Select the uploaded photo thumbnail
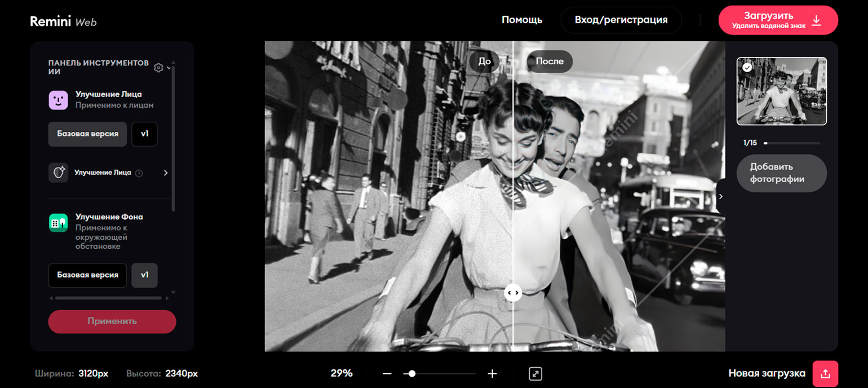This screenshot has width=868, height=388. 781,91
